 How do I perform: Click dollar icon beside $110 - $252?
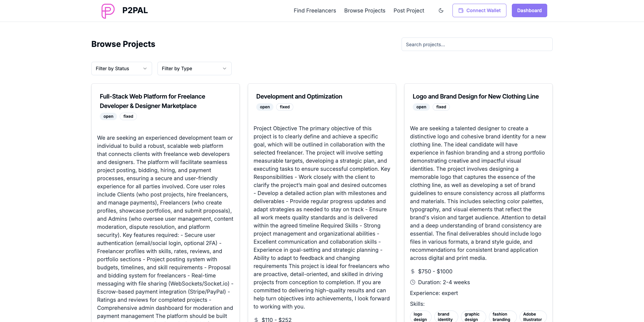pos(256,320)
